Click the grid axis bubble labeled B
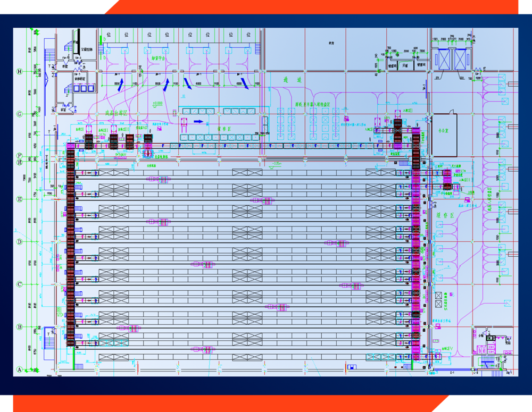This screenshot has height=412, width=532. 20,327
